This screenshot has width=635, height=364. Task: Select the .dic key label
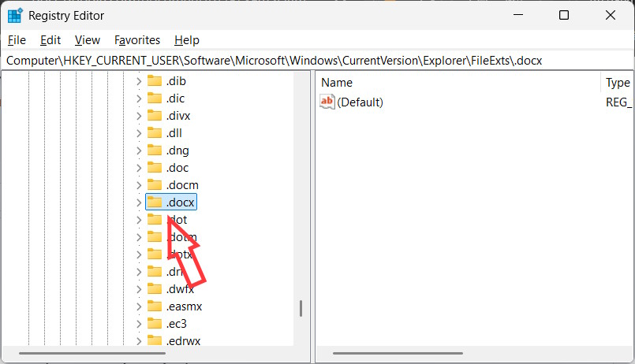(175, 98)
